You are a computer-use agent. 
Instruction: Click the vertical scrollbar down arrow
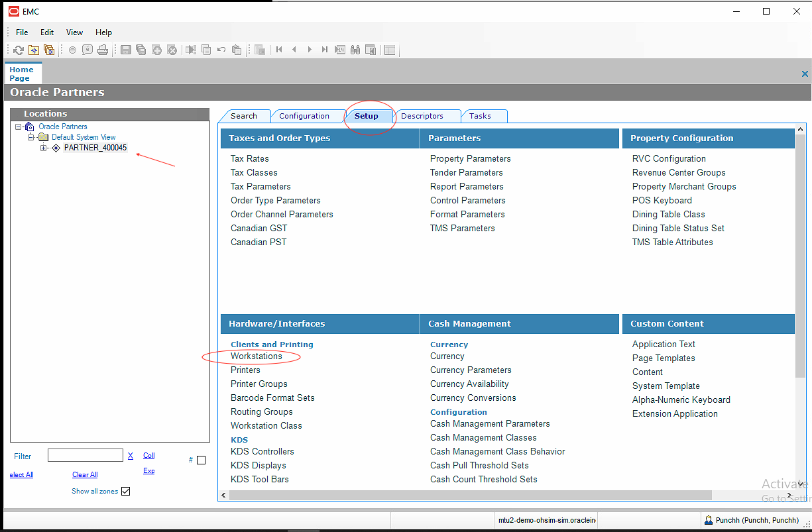(801, 484)
